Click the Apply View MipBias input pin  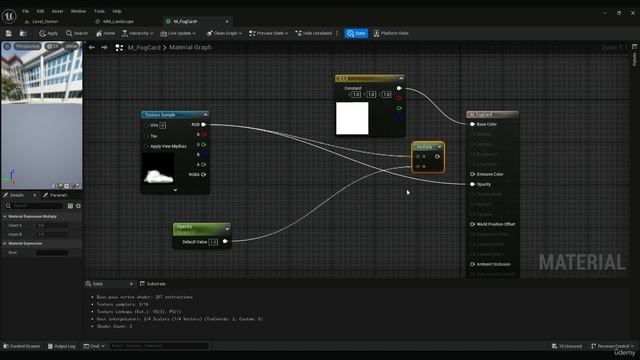[x=147, y=146]
